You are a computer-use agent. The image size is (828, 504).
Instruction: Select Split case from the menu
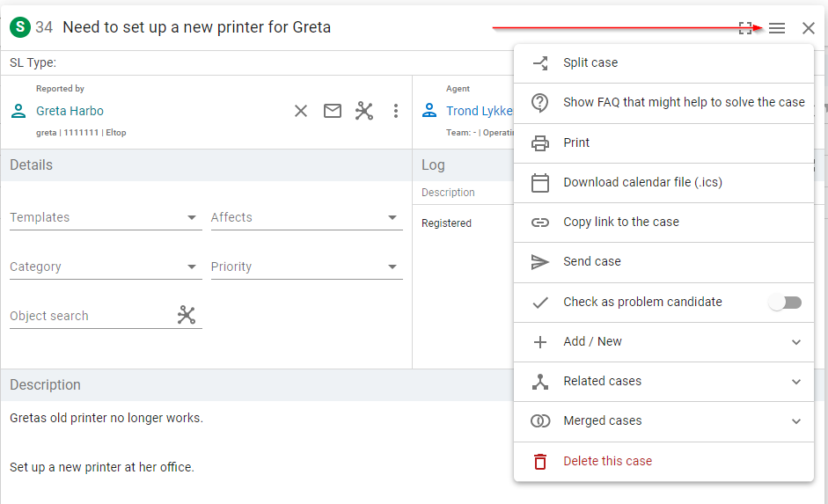[x=663, y=62]
